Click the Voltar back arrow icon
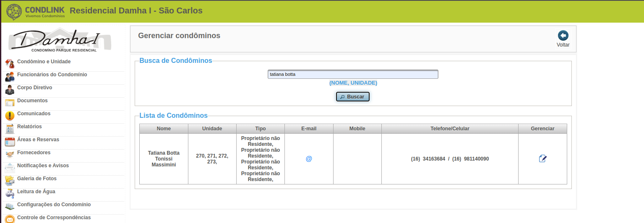The width and height of the screenshot is (644, 223). (563, 36)
